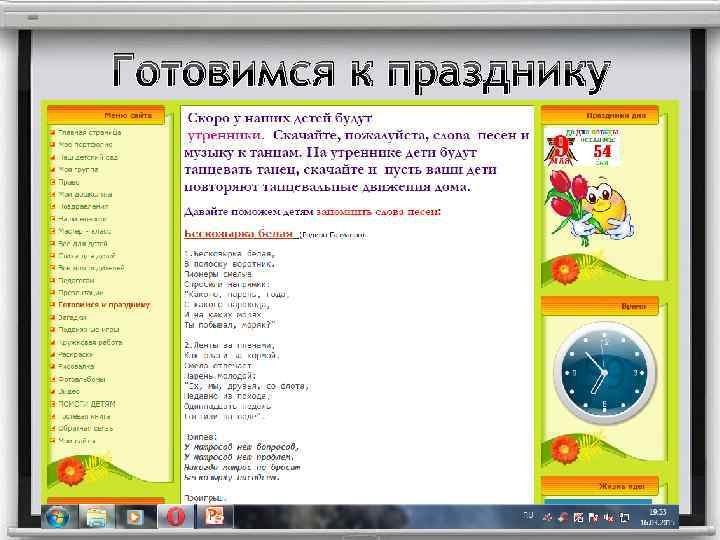The height and width of the screenshot is (540, 720).
Task: Open the Фотоальбомы link
Action: point(82,380)
